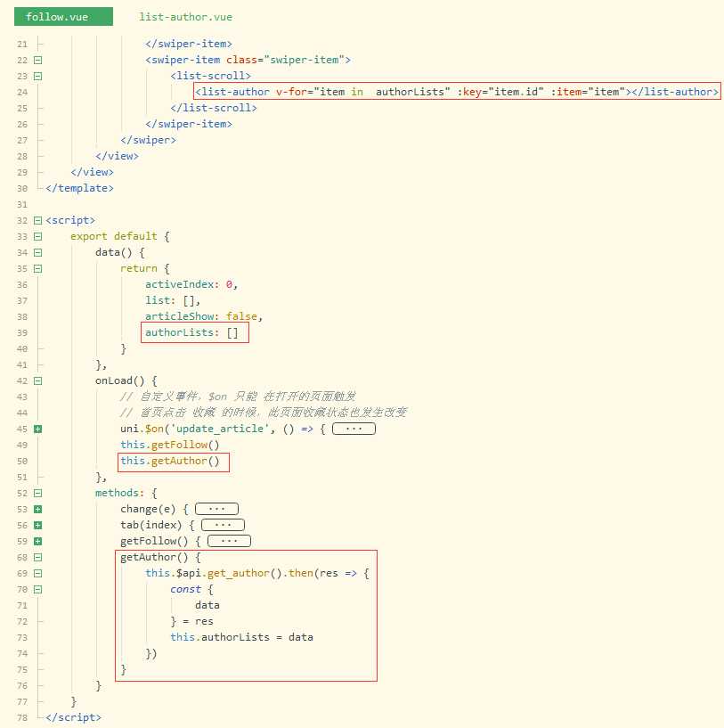The width and height of the screenshot is (724, 728).
Task: Click the list-author v-for tag on line 24
Action: [x=457, y=92]
